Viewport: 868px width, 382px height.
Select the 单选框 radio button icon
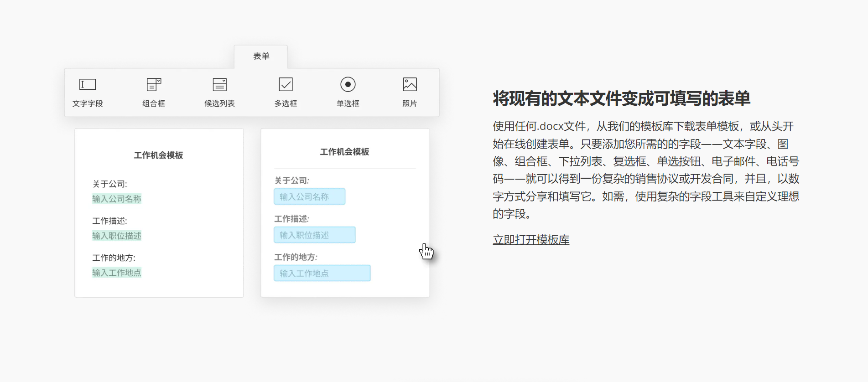tap(348, 84)
